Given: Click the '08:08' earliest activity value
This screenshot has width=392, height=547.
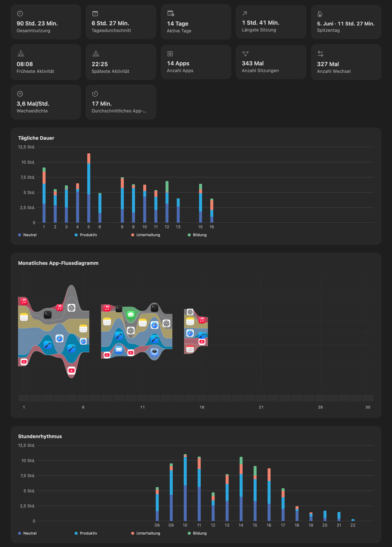Looking at the screenshot, I should point(24,64).
